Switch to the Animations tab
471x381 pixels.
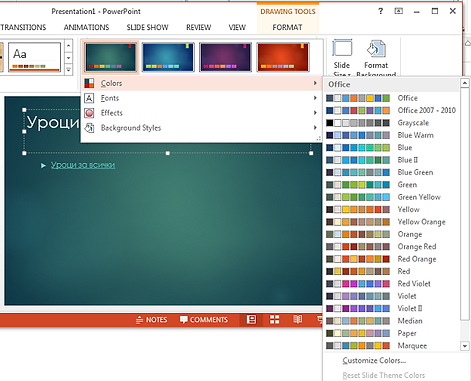point(86,27)
